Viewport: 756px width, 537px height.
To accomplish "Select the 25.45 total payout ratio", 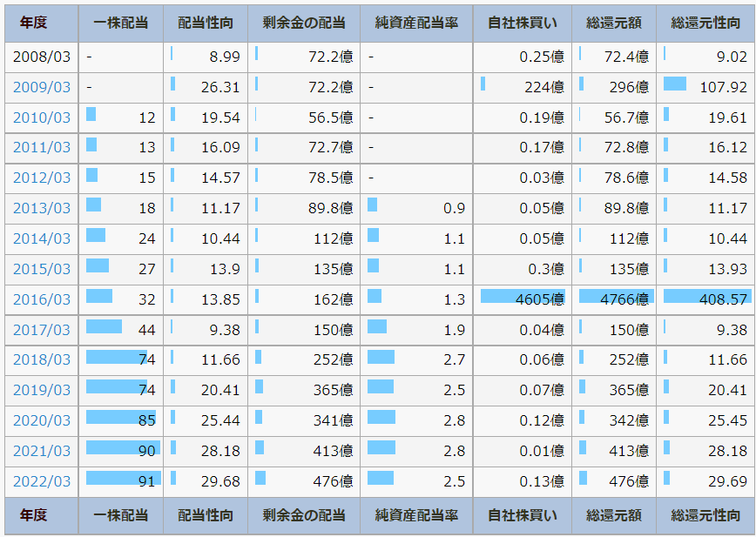I will tap(727, 420).
